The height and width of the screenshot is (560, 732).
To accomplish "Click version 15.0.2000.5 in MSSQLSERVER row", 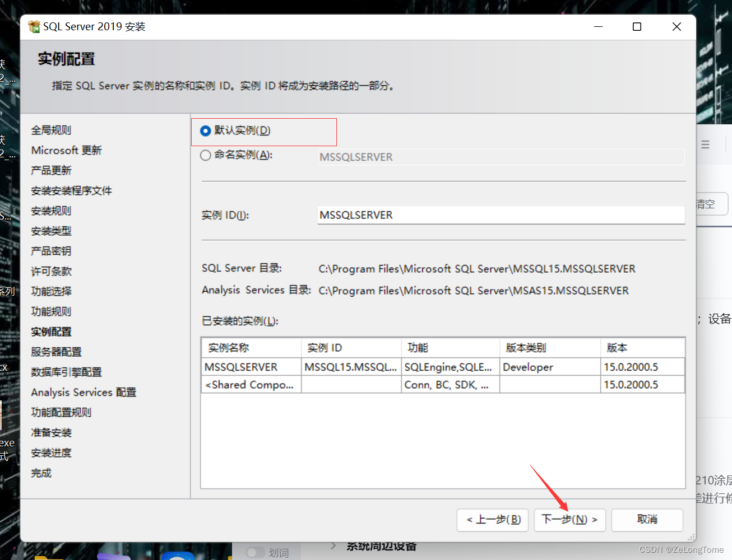I will (x=643, y=367).
